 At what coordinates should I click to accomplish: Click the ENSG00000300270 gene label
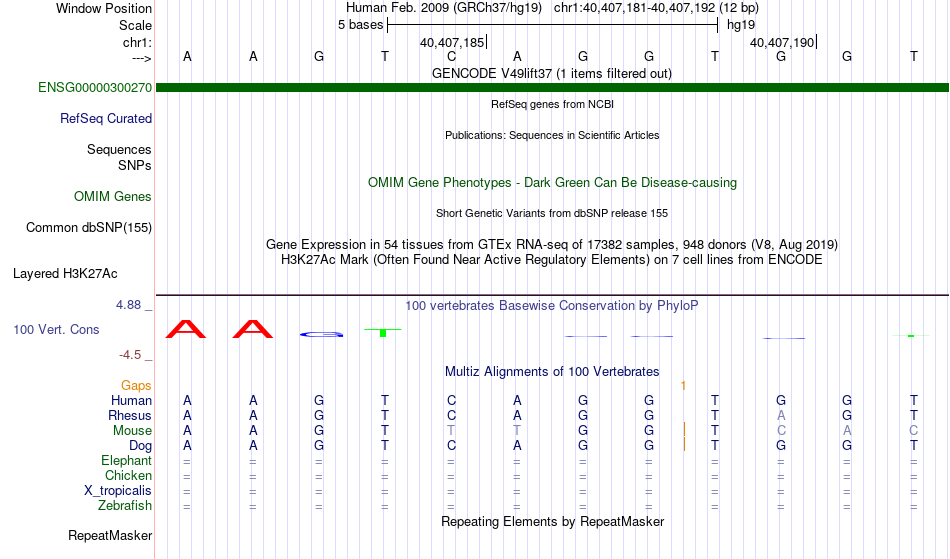coord(95,87)
